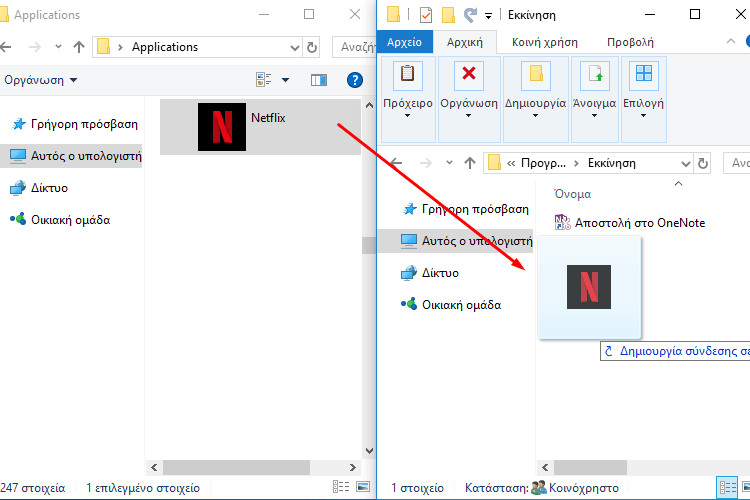Open the Οργάνωση dropdown in Applications window
Image resolution: width=750 pixels, height=500 pixels.
pos(40,80)
